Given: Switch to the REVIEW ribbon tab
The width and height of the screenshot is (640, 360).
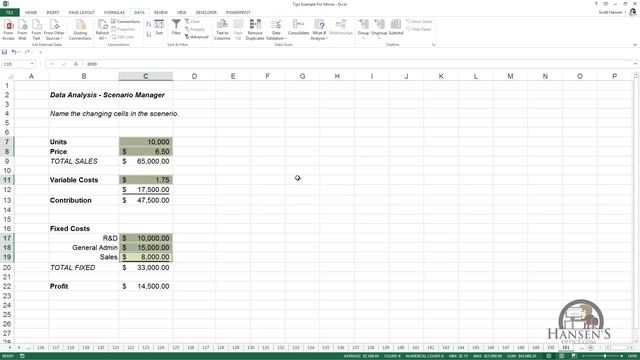Looking at the screenshot, I should 161,12.
